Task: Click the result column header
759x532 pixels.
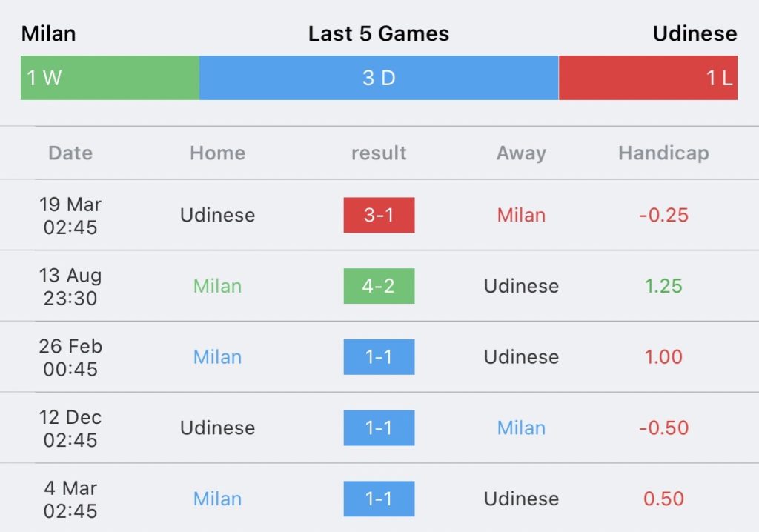Action: coord(379,153)
